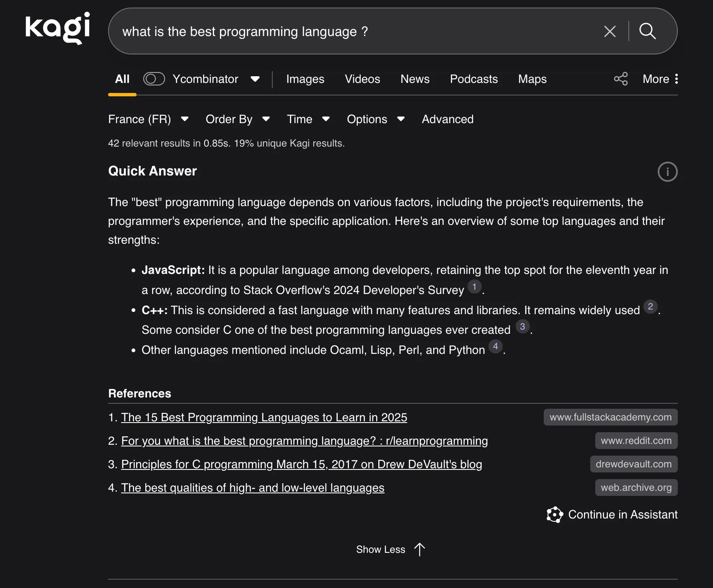713x588 pixels.
Task: Click the magnifying glass search icon
Action: tap(647, 31)
